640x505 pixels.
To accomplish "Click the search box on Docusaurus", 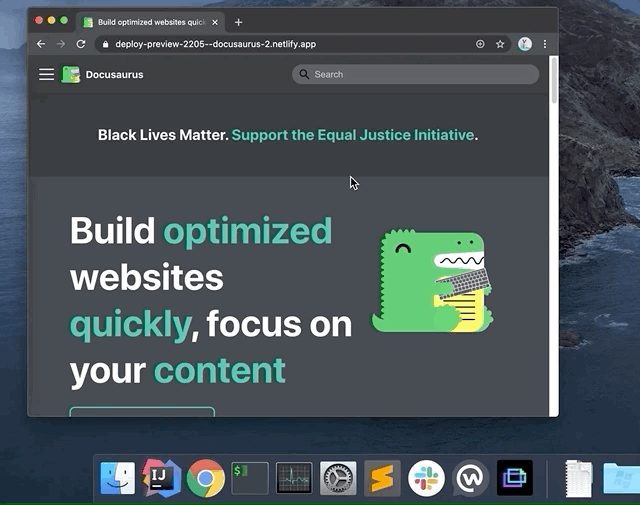I will [x=416, y=74].
